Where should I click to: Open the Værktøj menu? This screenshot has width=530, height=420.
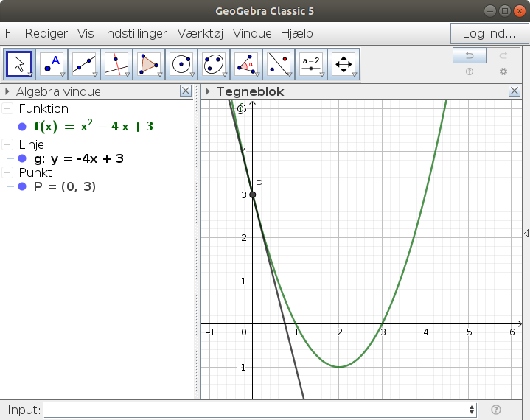coord(201,33)
